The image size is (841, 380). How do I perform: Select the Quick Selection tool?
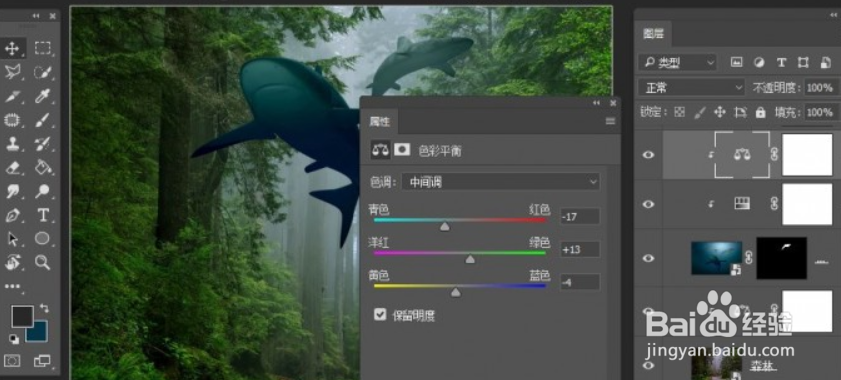42,72
